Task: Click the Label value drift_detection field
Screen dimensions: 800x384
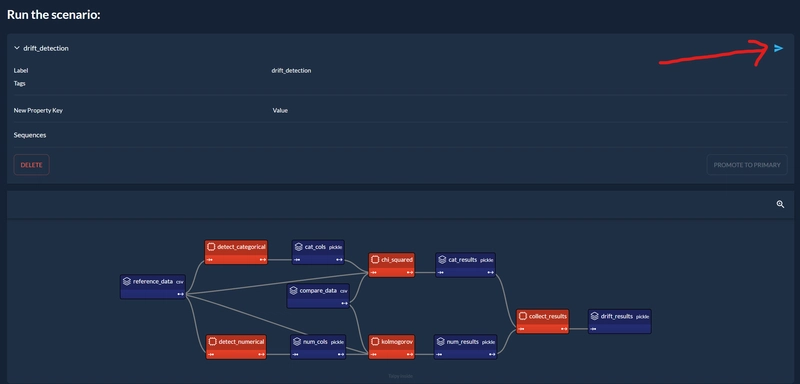Action: (291, 70)
